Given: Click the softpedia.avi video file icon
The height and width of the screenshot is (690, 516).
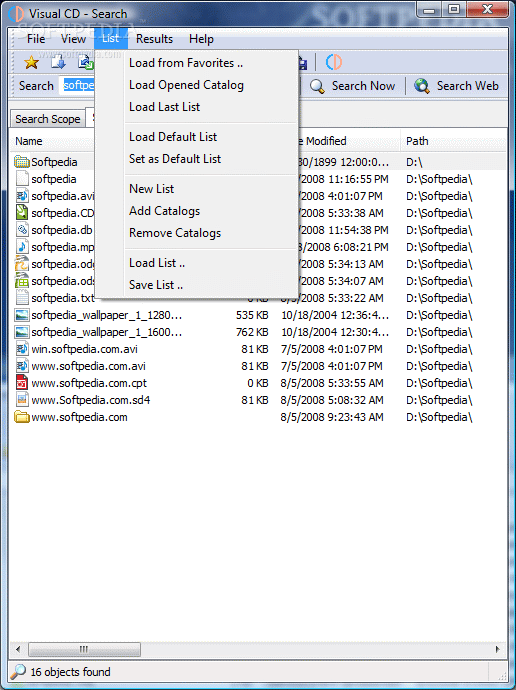Looking at the screenshot, I should click(22, 196).
